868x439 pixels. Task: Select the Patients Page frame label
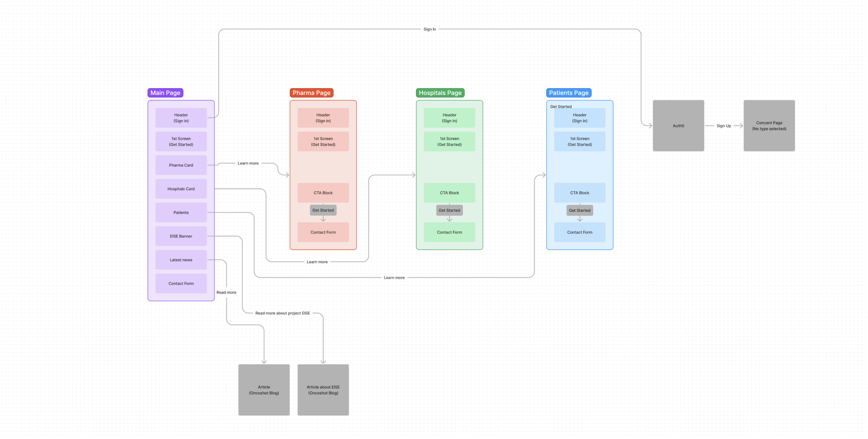click(x=569, y=93)
